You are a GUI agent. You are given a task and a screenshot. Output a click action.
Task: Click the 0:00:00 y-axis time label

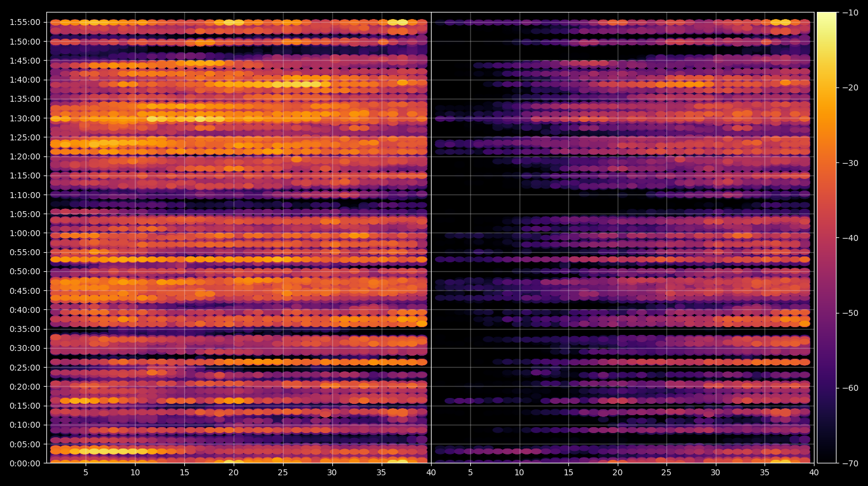pos(25,463)
